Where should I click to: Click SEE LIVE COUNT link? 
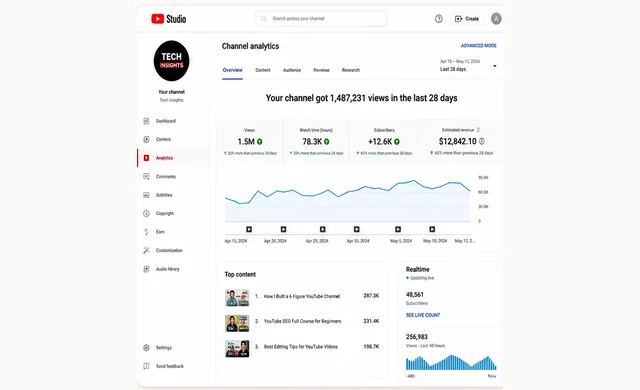(423, 315)
